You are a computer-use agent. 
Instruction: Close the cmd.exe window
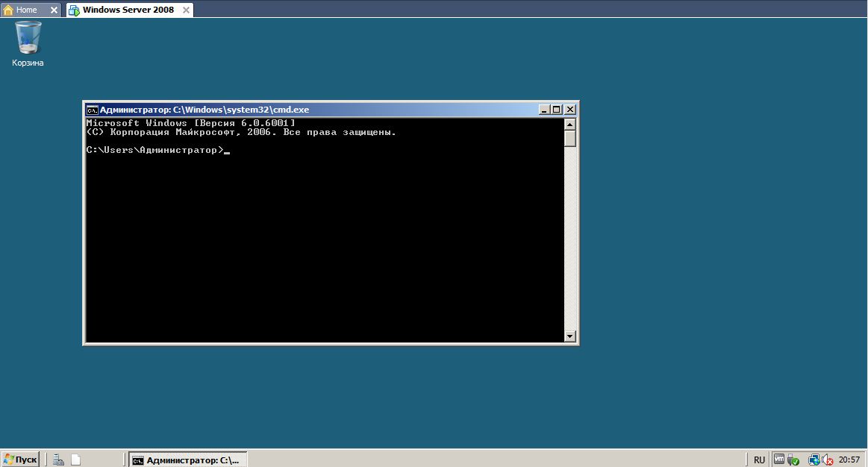tap(569, 110)
